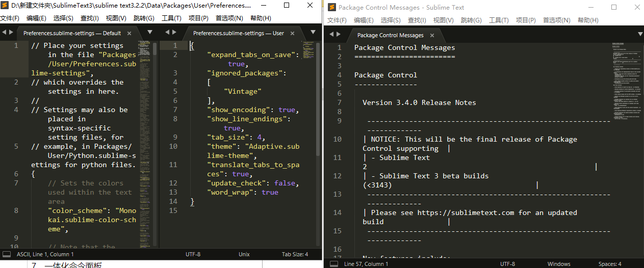The width and height of the screenshot is (644, 268).
Task: Open 跳转(G) menu in Preferences window
Action: pyautogui.click(x=143, y=18)
